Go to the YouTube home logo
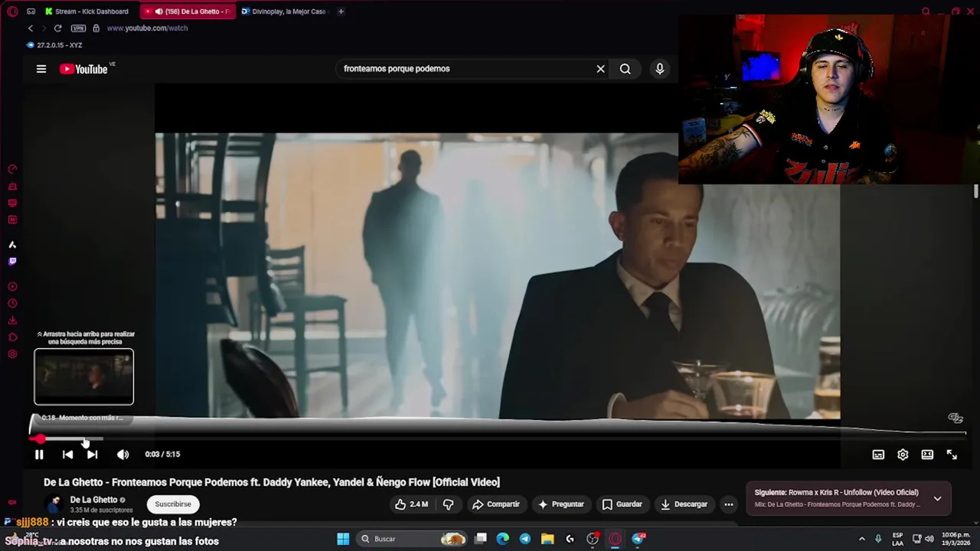This screenshot has height=551, width=980. click(x=84, y=69)
